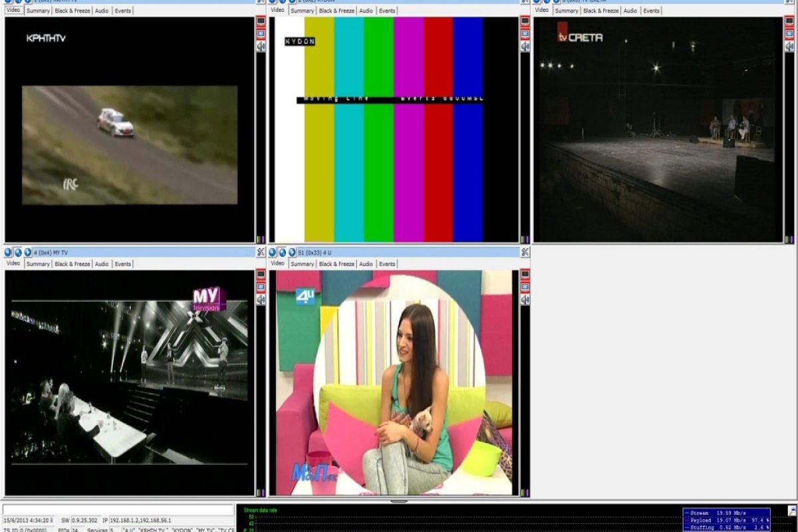798x532 pixels.
Task: Open the Black & Freeze tab on the 4 U panel
Action: 336,263
